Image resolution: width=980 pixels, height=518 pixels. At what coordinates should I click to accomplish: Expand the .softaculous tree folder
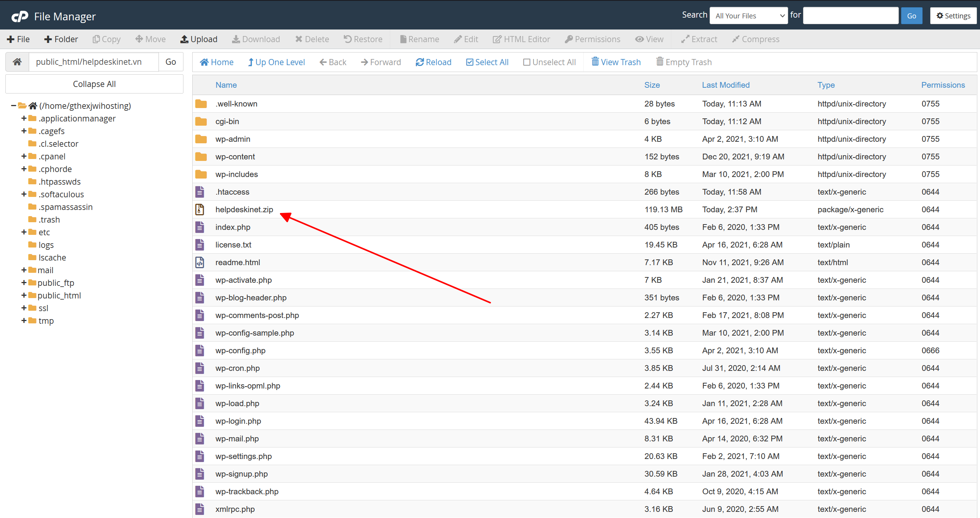pos(24,194)
